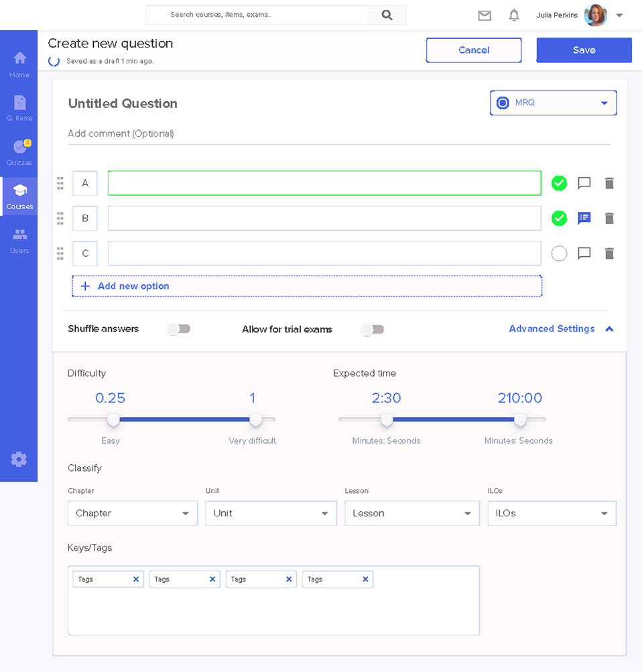Click Add new option
Screen dimensions: 642x672
click(x=307, y=286)
